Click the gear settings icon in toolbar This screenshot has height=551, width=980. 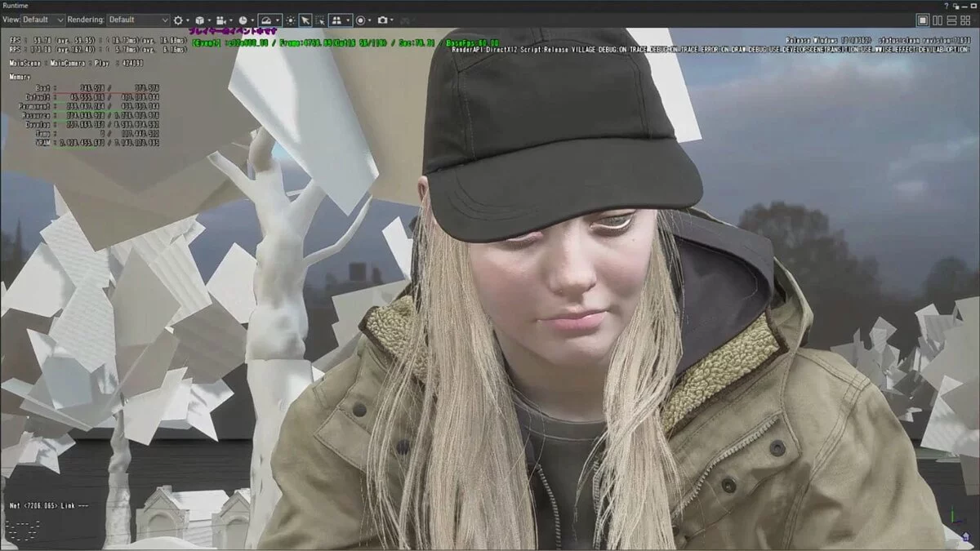pyautogui.click(x=179, y=20)
